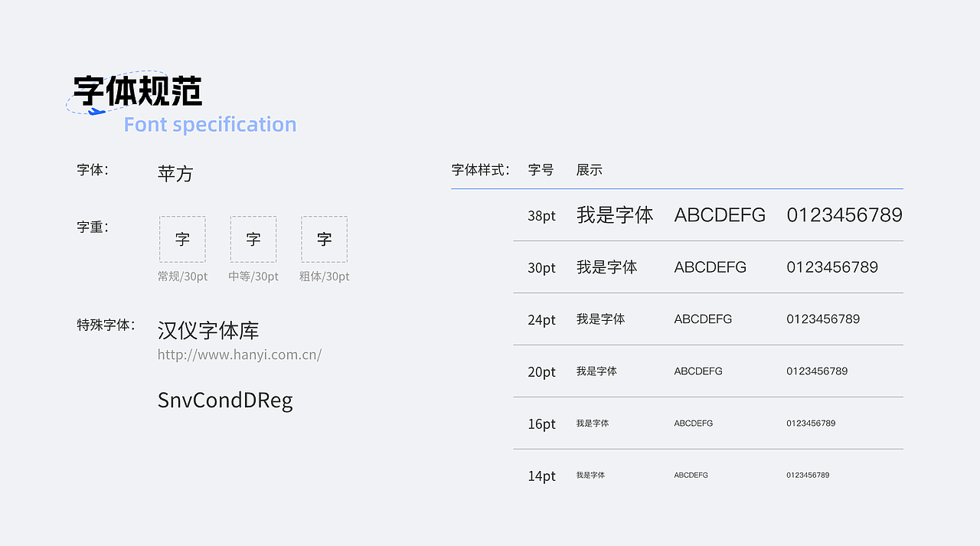Click the 字号 column header
980x546 pixels.
541,170
